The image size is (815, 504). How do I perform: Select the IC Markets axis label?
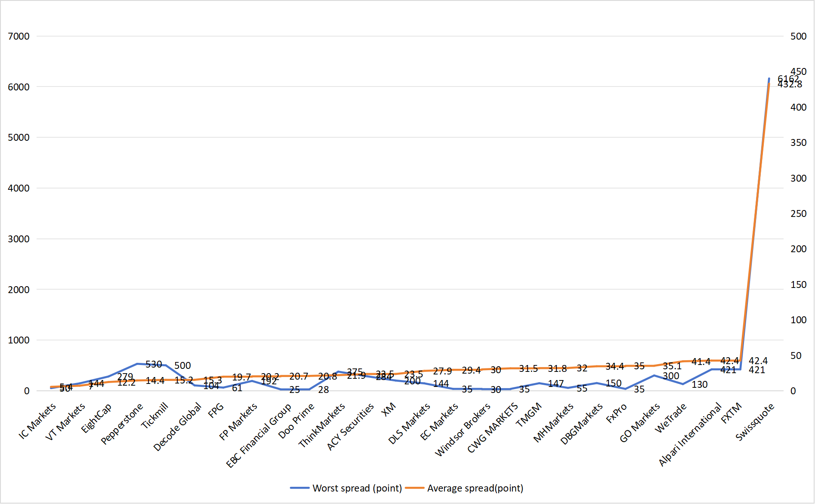(37, 421)
